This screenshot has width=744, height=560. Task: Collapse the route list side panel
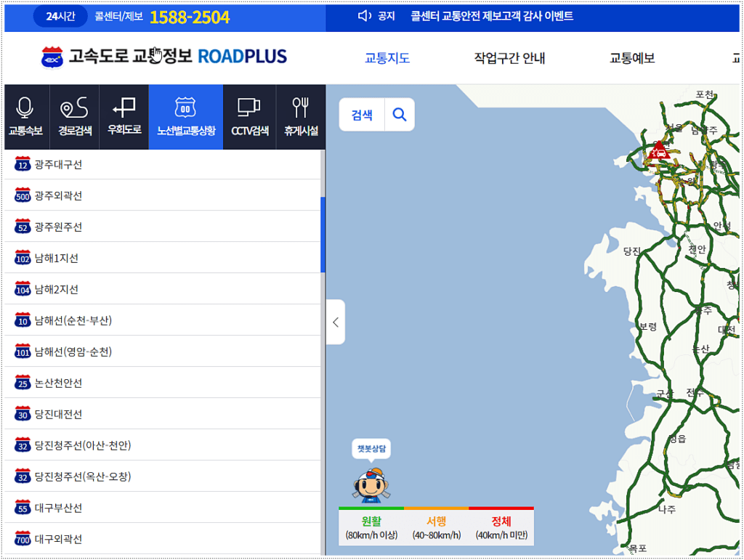click(x=335, y=322)
